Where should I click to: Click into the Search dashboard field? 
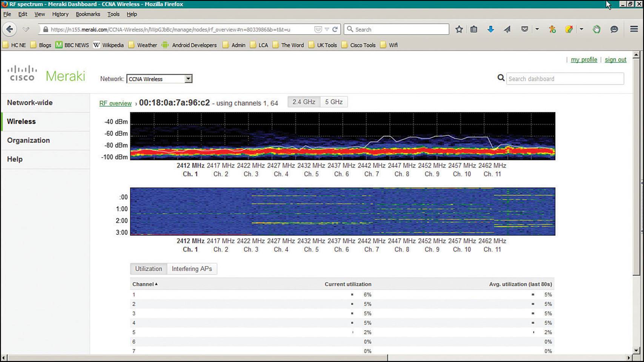coord(565,79)
